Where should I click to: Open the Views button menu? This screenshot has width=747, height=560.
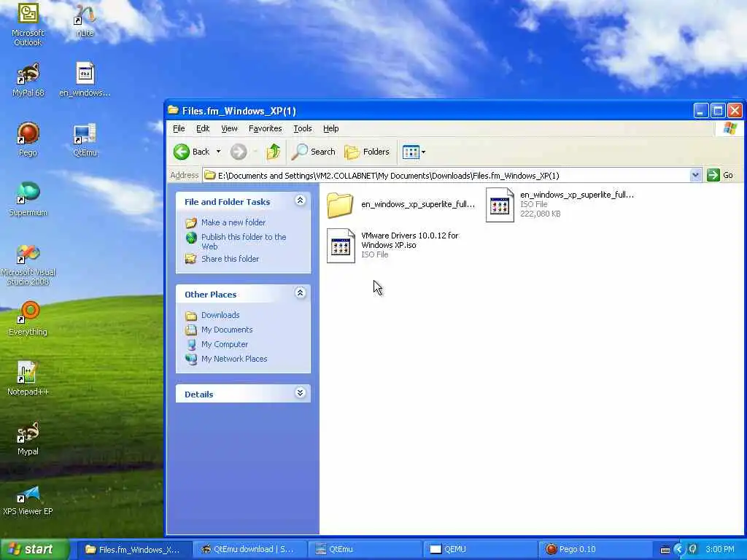pyautogui.click(x=414, y=152)
